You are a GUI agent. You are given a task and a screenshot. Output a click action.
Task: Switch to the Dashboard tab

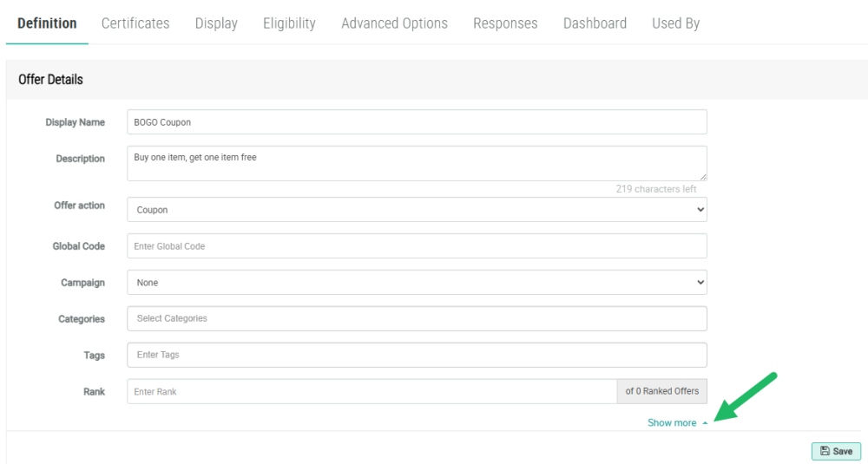tap(595, 23)
